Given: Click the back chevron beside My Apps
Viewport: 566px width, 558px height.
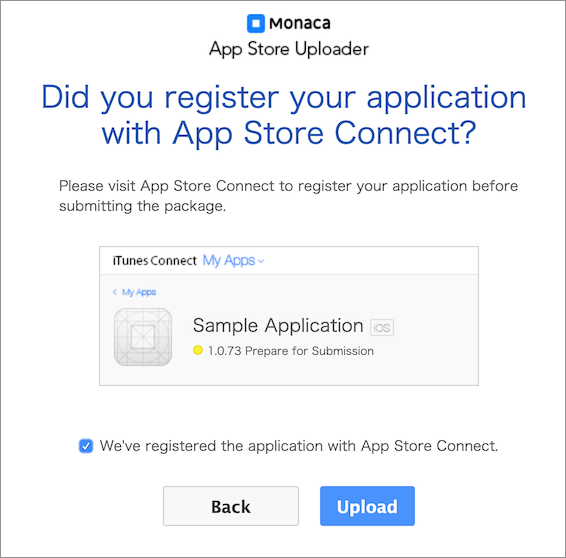Looking at the screenshot, I should 115,292.
